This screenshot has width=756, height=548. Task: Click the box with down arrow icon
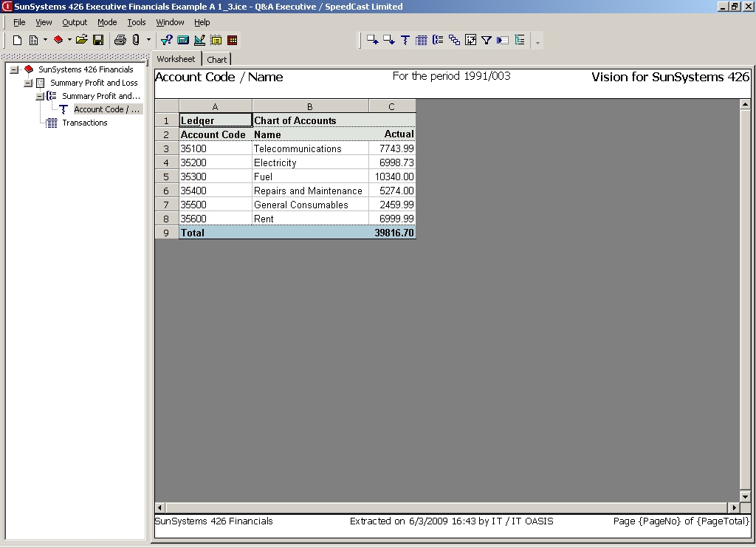point(388,40)
